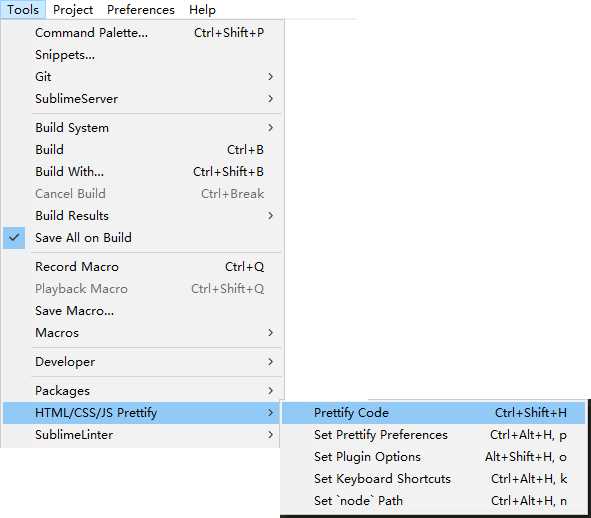Expand the Build System submenu
Viewport: 591px width, 518px height.
(141, 128)
